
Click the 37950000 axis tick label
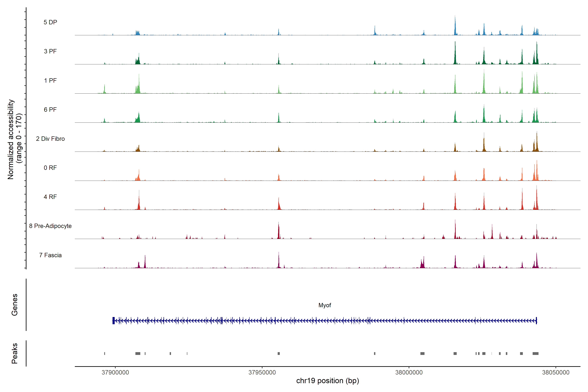[x=262, y=372]
